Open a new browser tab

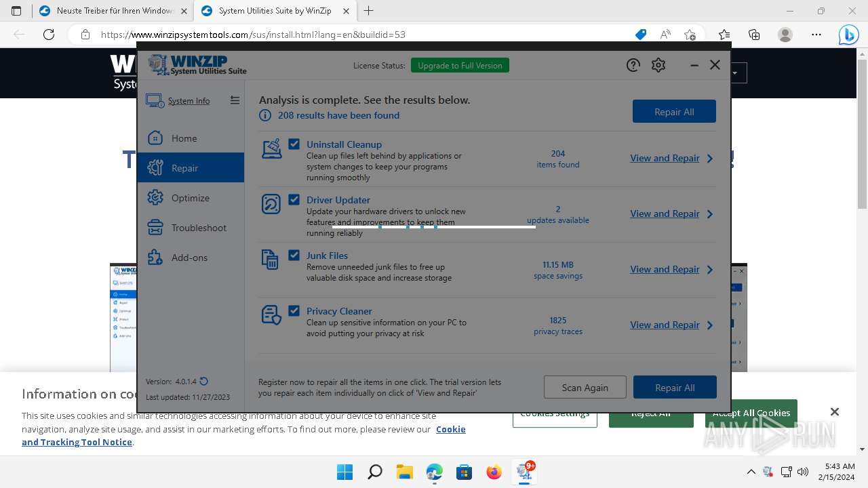click(x=368, y=11)
